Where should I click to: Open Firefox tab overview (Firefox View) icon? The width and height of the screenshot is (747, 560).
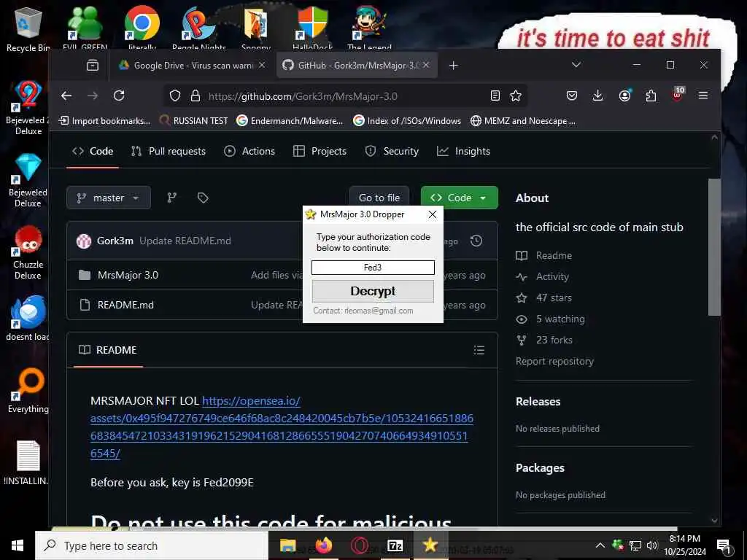click(x=93, y=65)
